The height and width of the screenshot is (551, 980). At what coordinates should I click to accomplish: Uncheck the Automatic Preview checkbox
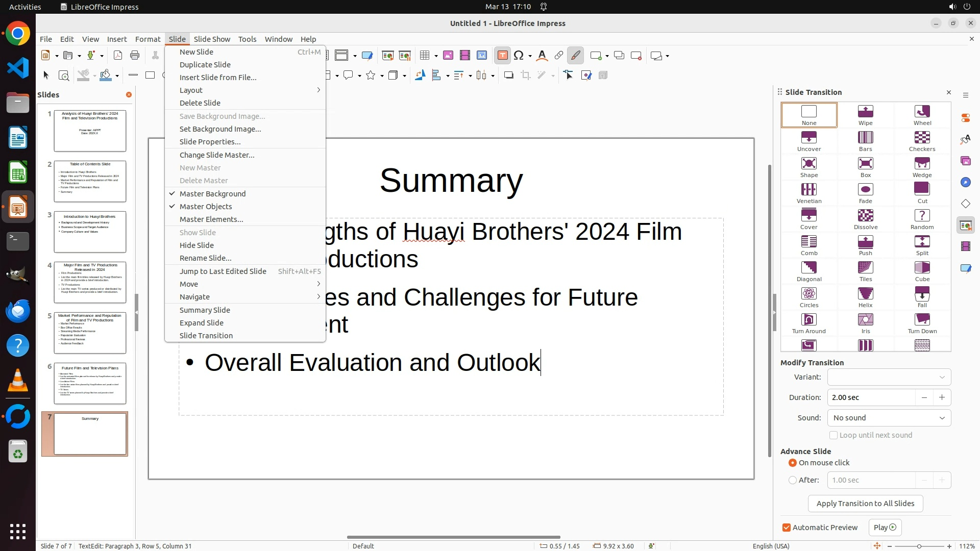[x=787, y=528]
